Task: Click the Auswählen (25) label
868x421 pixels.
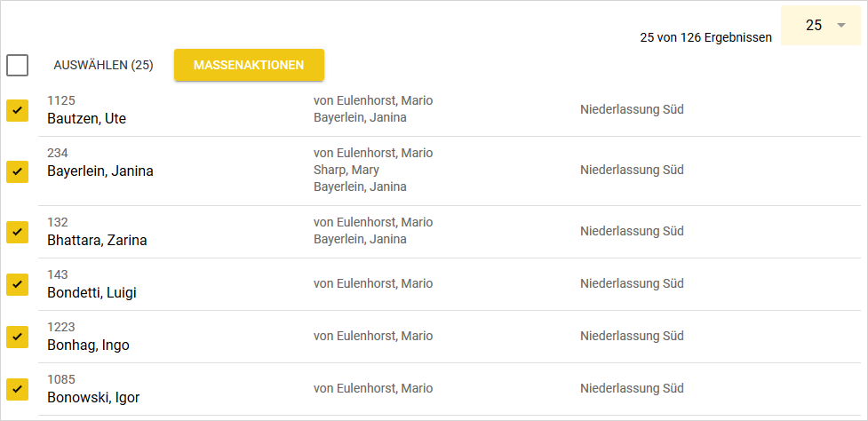Action: click(103, 65)
